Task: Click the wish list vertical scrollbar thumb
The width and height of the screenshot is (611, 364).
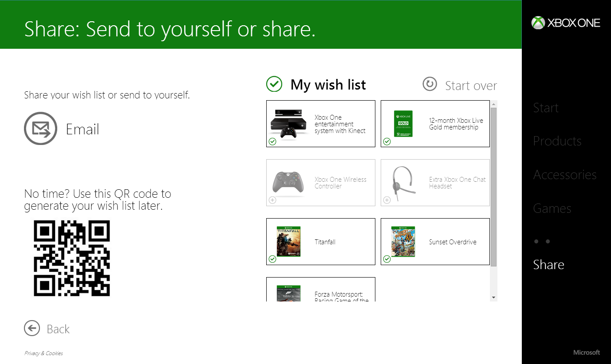Action: [493, 186]
